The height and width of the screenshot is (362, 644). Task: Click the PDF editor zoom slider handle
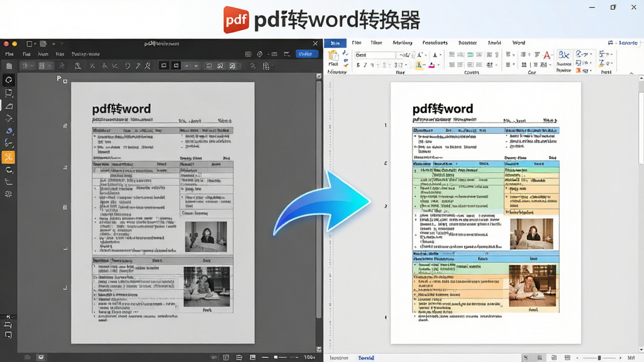click(x=276, y=358)
